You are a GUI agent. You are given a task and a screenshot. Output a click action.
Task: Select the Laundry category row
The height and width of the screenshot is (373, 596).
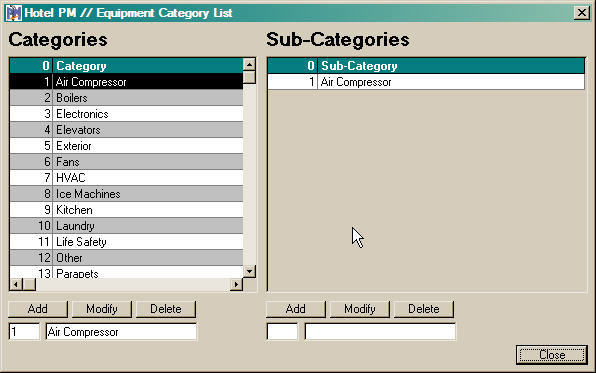[126, 225]
